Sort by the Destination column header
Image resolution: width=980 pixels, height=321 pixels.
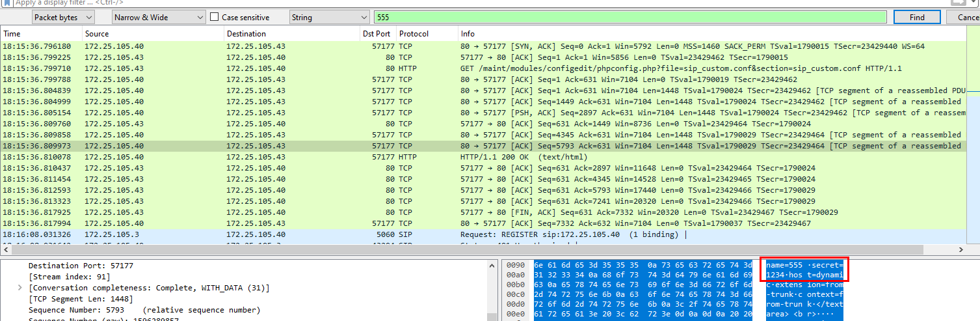tap(291, 33)
